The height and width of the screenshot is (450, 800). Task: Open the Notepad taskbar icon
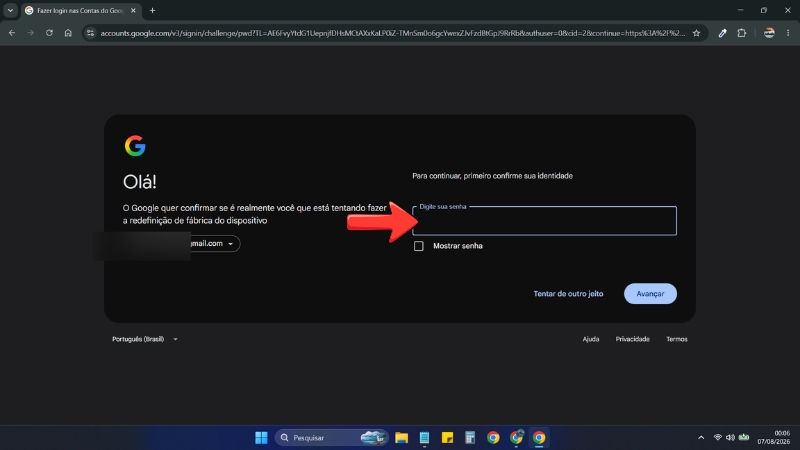coord(424,438)
